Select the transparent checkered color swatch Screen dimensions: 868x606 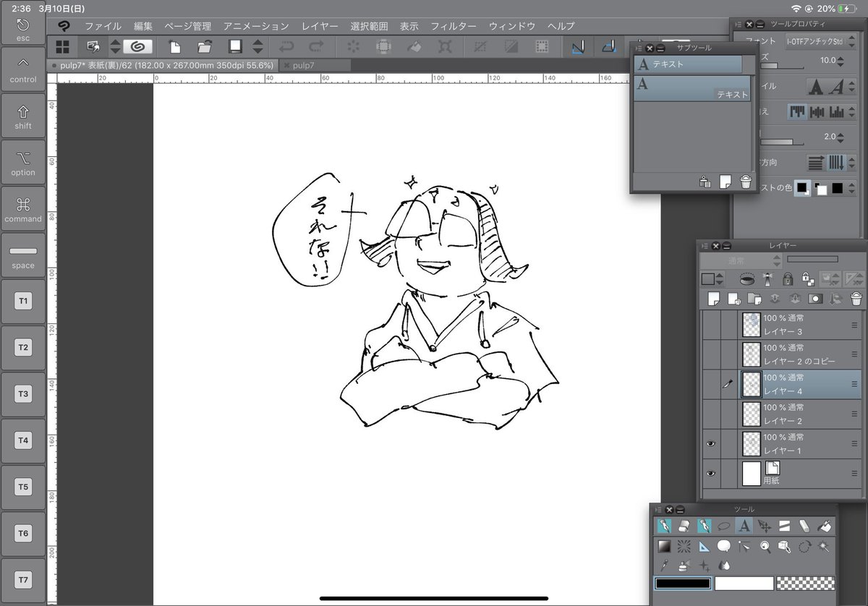(x=806, y=583)
